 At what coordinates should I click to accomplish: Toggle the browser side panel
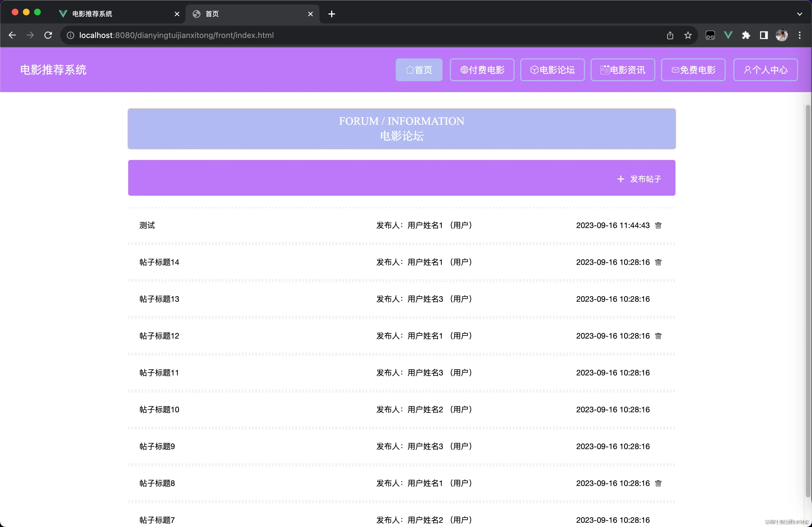click(x=763, y=35)
